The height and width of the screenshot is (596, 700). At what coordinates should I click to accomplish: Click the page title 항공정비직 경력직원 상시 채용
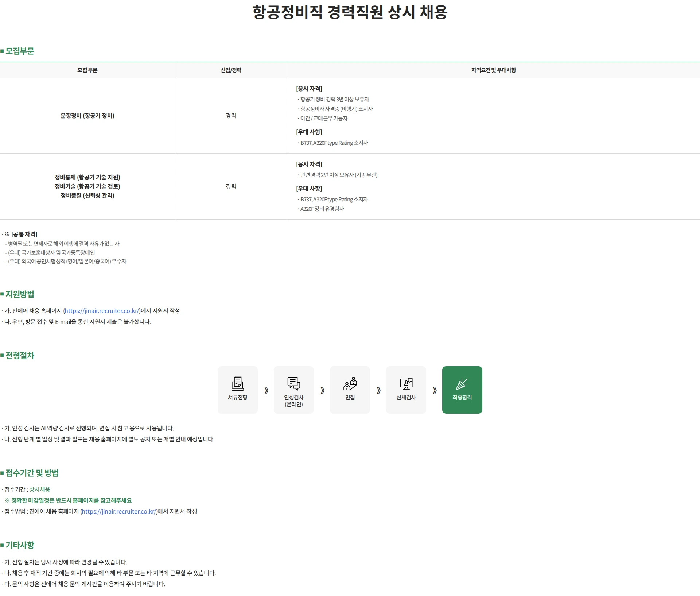[350, 12]
